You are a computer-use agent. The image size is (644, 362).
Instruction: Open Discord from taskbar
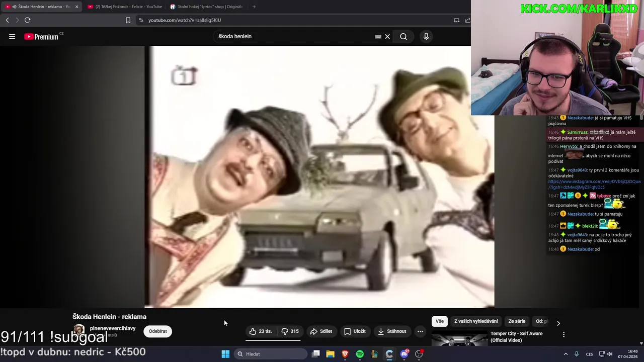coord(404,354)
